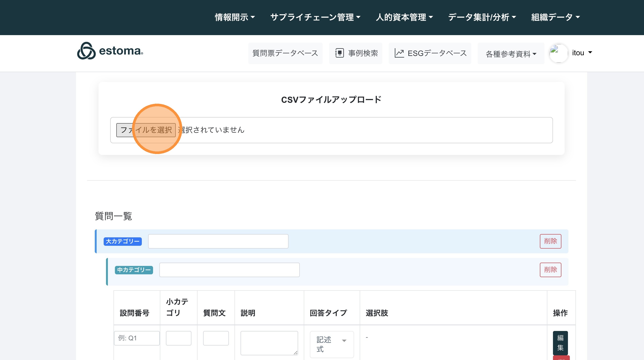The image size is (644, 360).
Task: Delete the 大カテゴリー row
Action: [550, 241]
